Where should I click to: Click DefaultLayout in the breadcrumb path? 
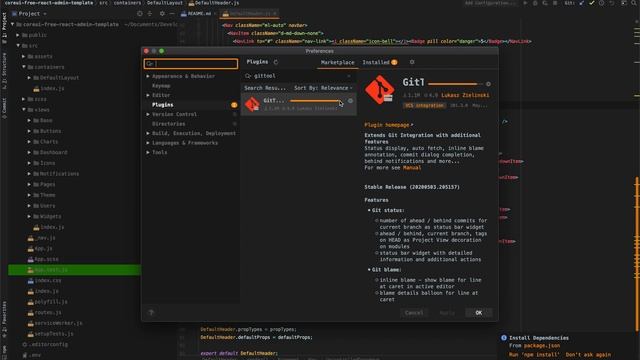point(165,3)
